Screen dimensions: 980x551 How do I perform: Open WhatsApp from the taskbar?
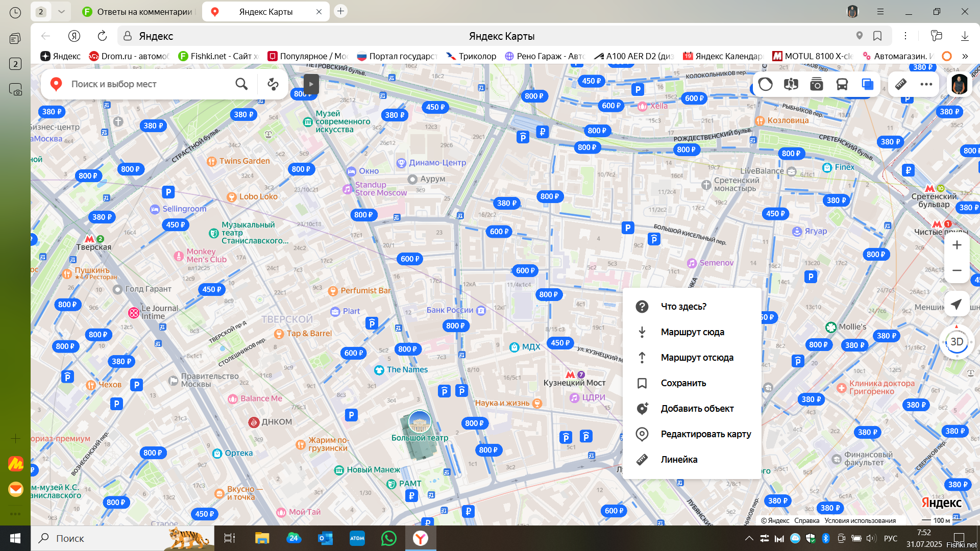click(388, 538)
